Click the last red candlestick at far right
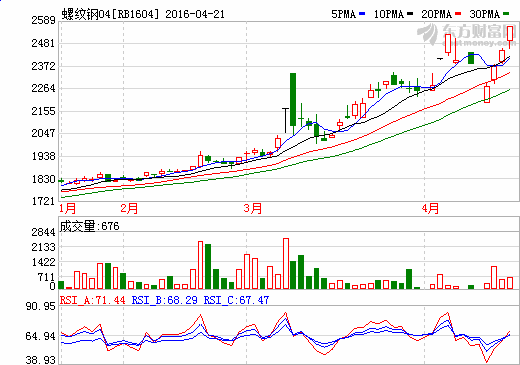The width and height of the screenshot is (520, 365). [x=510, y=33]
